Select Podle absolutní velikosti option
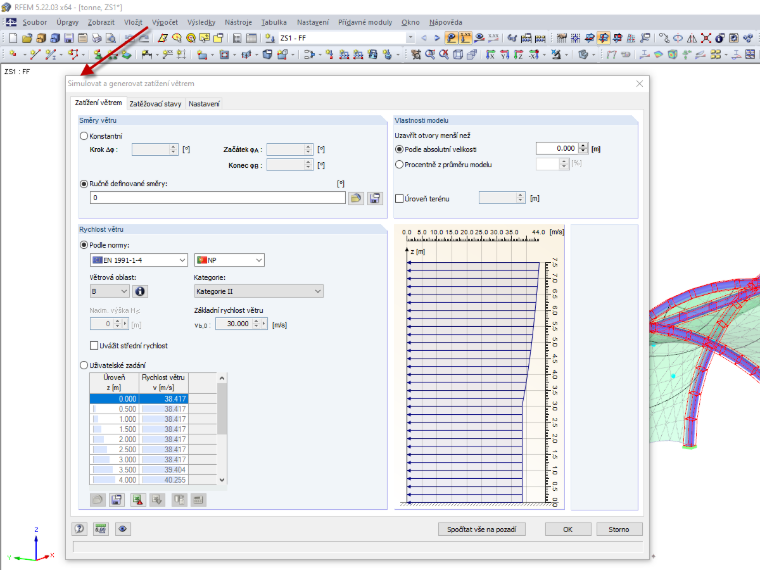 coord(399,149)
